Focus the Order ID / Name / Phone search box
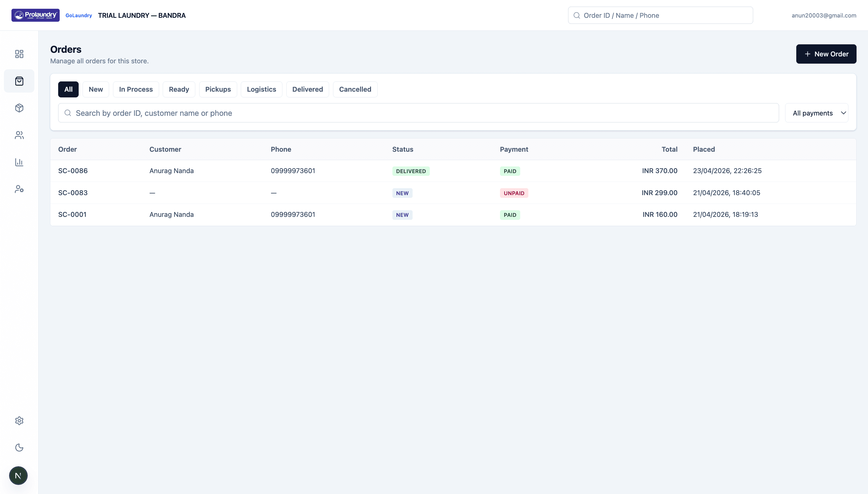Screen dimensions: 868x494 pos(661,15)
